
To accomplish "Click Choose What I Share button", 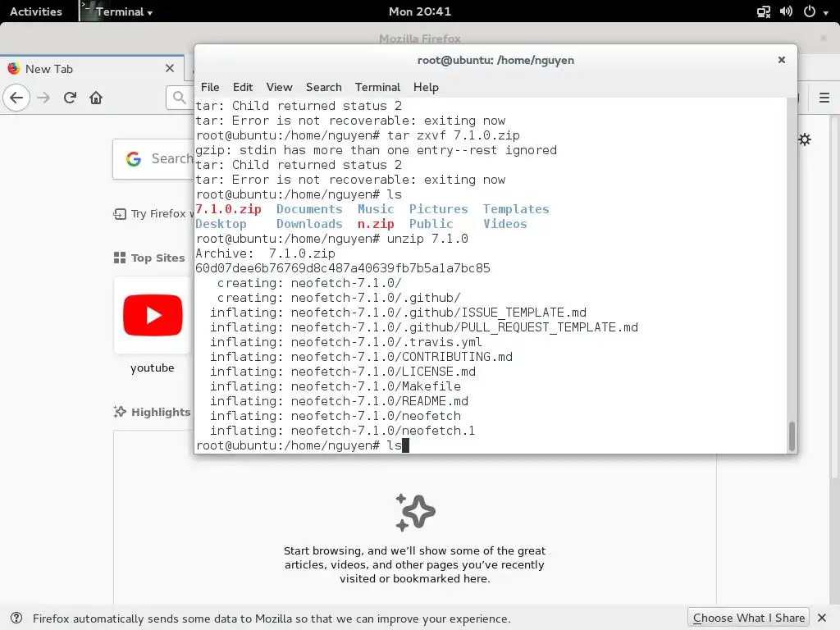I will click(749, 619).
